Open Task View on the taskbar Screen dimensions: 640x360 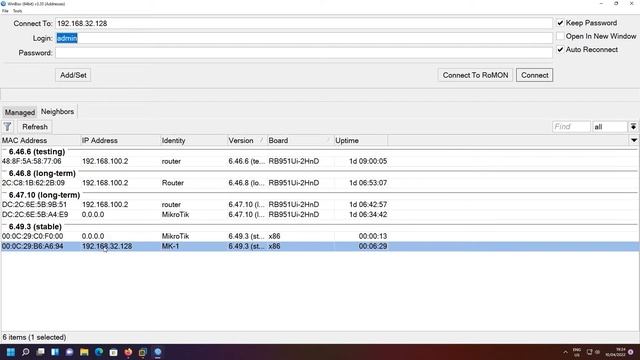(40, 352)
